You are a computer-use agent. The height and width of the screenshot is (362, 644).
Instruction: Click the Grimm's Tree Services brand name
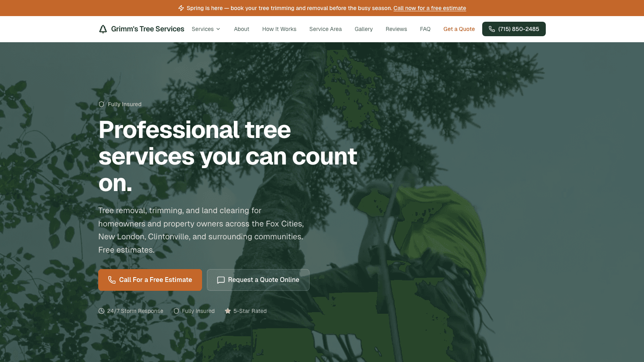coord(148,29)
